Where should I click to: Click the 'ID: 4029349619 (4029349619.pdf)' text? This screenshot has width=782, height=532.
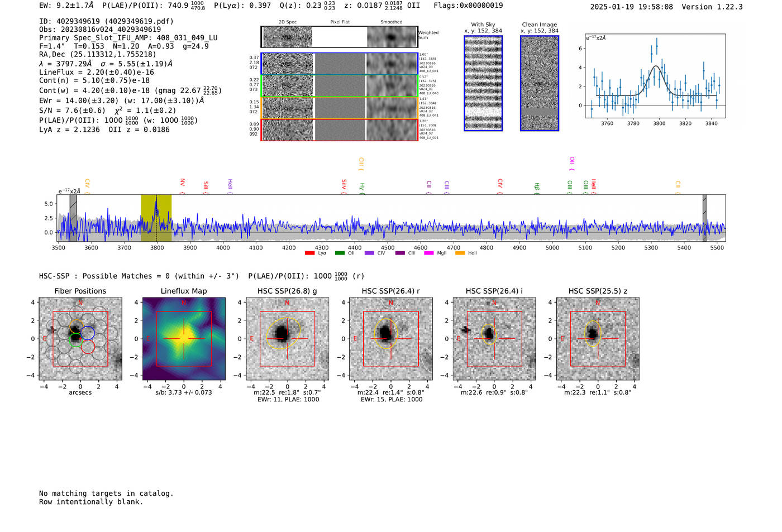click(x=106, y=21)
